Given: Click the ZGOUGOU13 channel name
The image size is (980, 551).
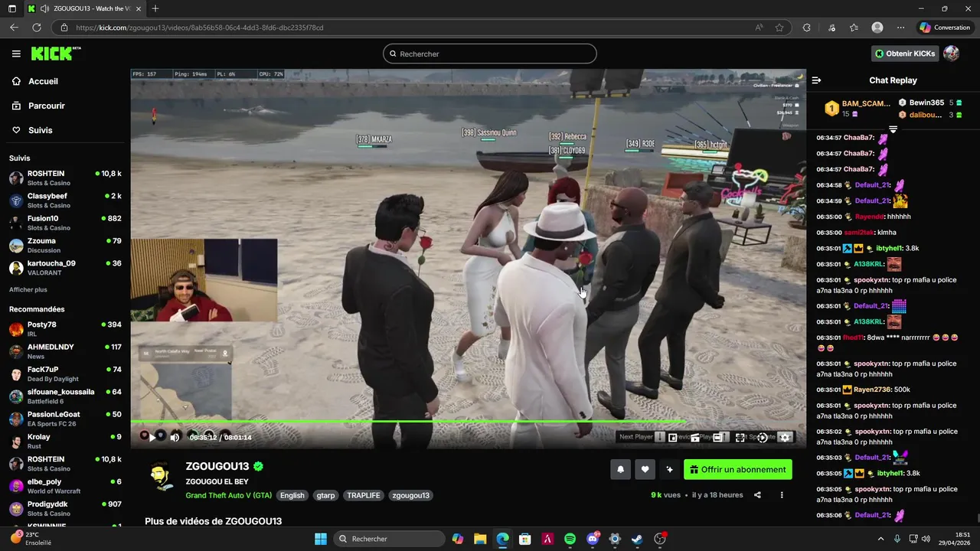Looking at the screenshot, I should point(217,466).
